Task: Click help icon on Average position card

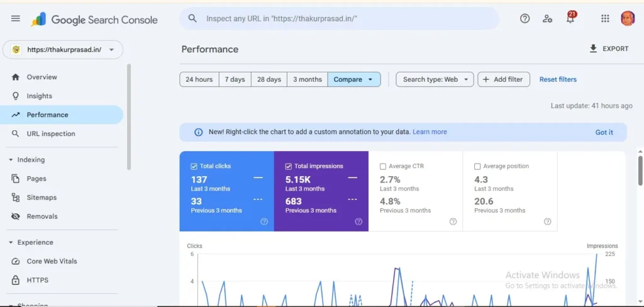Action: [548, 221]
